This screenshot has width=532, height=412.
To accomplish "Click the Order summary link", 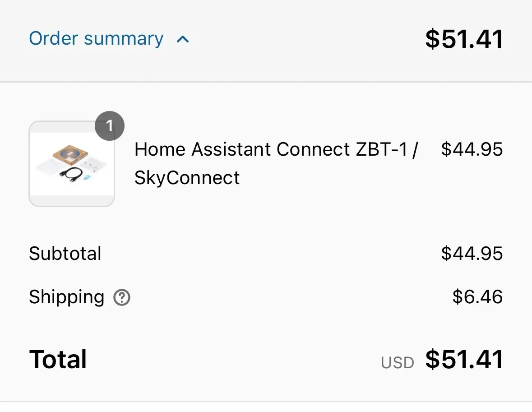I will [96, 39].
